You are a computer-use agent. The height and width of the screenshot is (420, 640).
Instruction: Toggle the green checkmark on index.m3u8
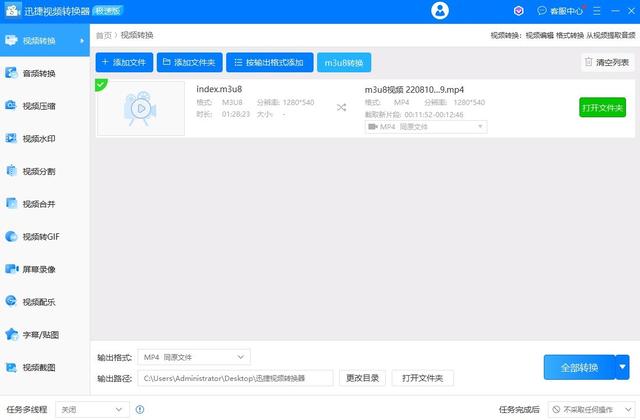tap(100, 84)
